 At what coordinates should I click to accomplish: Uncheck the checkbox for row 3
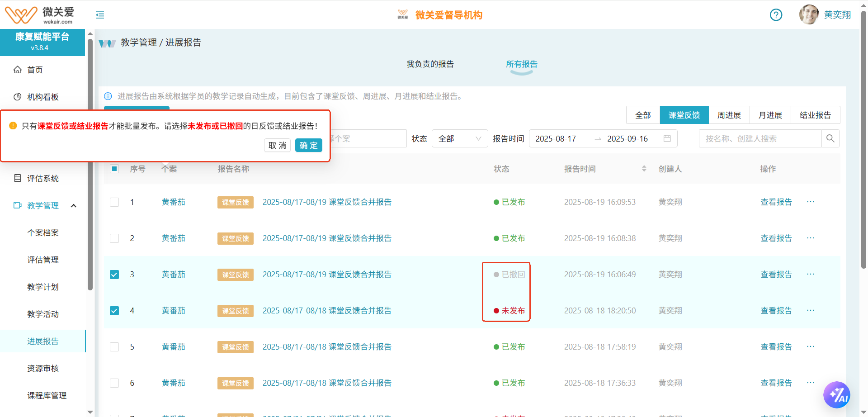114,275
